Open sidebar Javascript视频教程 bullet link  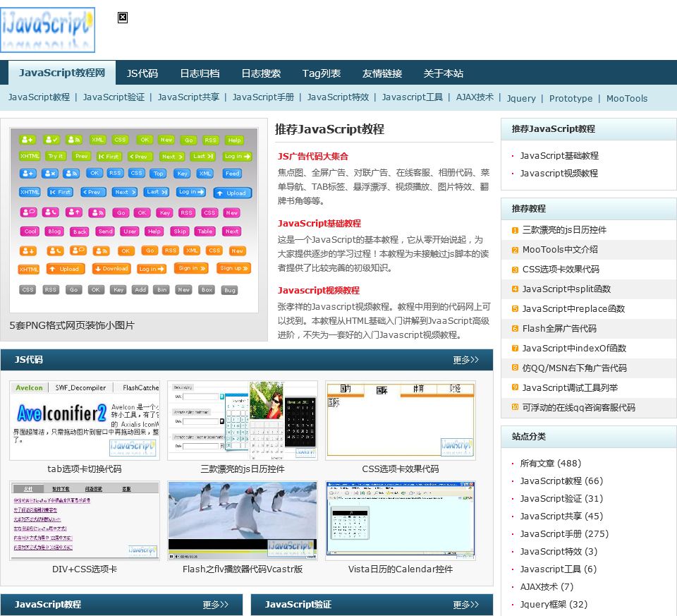click(x=559, y=173)
